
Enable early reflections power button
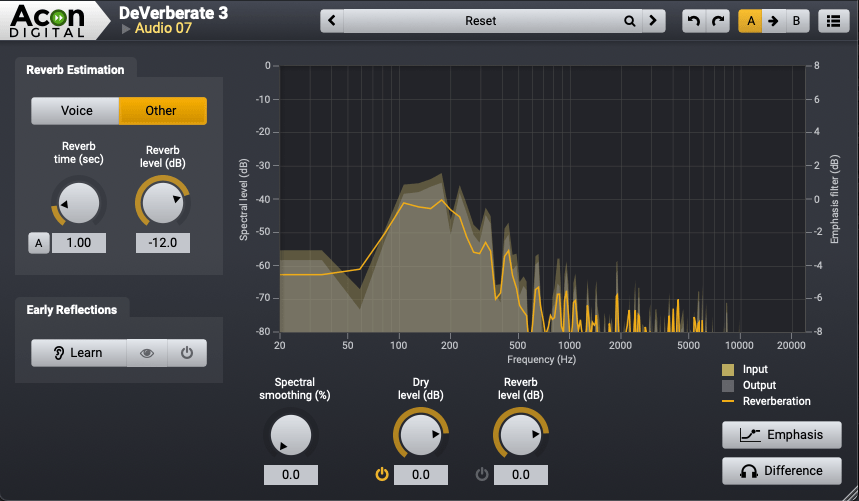[187, 353]
